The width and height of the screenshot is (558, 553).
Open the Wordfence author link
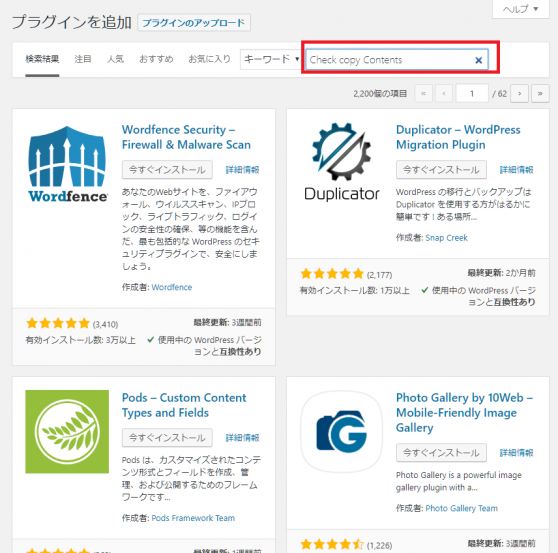(172, 287)
